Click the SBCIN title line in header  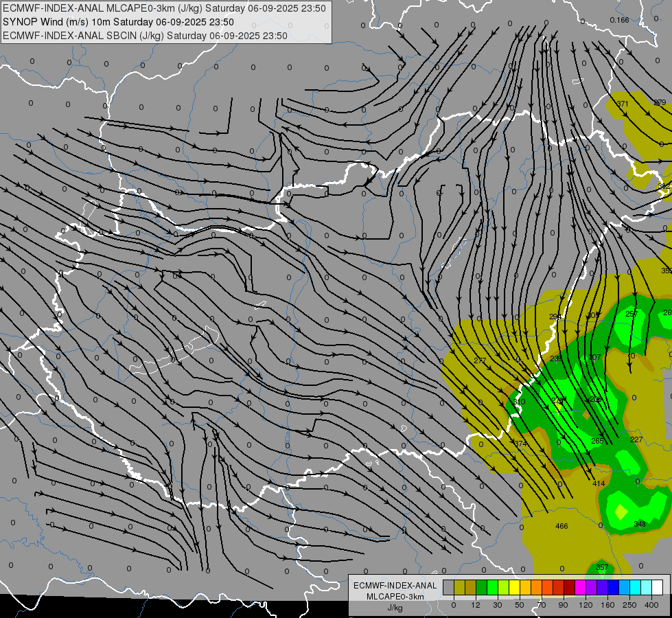tap(145, 36)
